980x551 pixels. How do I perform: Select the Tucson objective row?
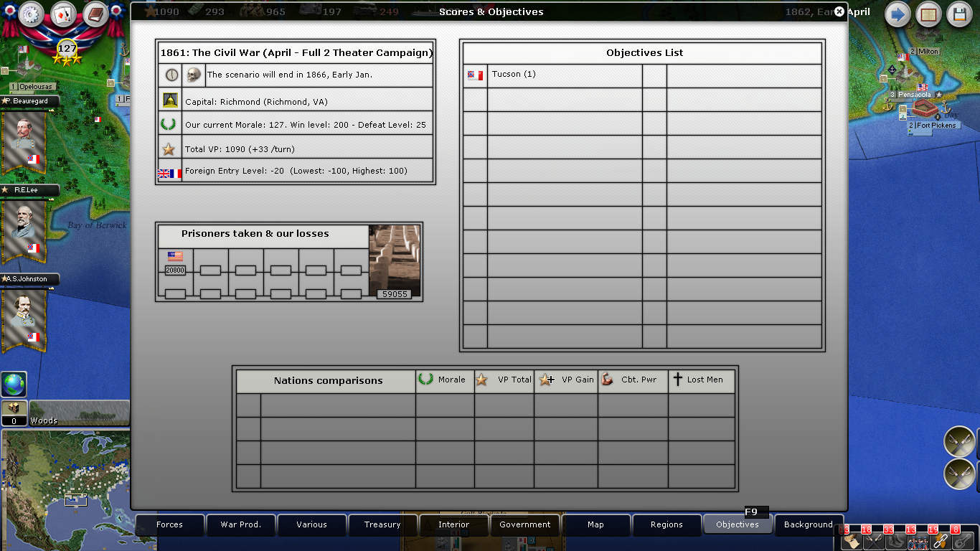click(x=565, y=75)
